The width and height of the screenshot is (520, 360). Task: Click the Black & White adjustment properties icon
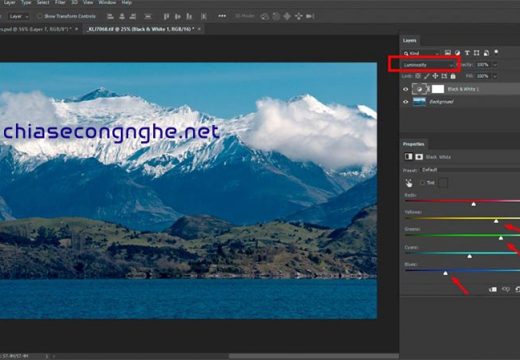(409, 157)
